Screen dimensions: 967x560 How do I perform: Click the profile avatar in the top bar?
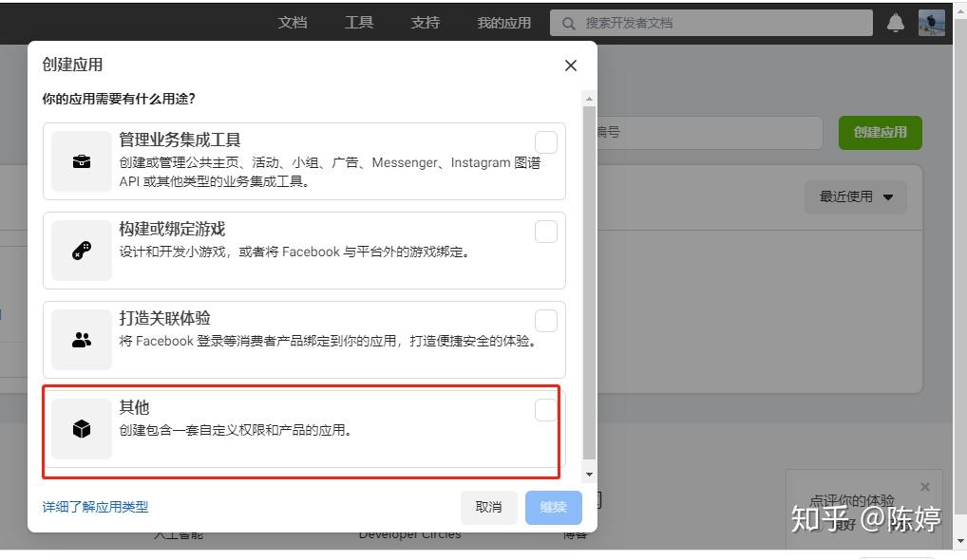pos(930,22)
